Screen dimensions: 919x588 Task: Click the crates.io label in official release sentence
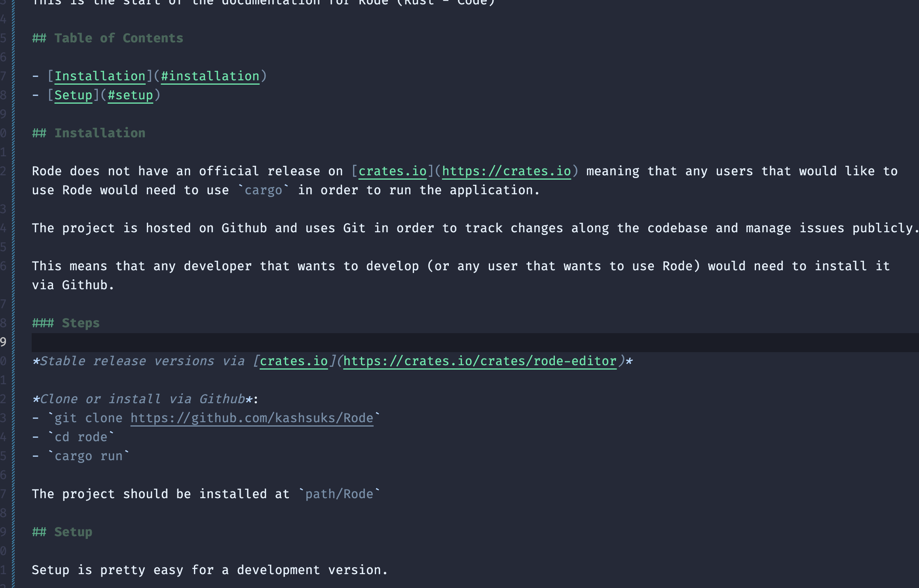coord(392,171)
